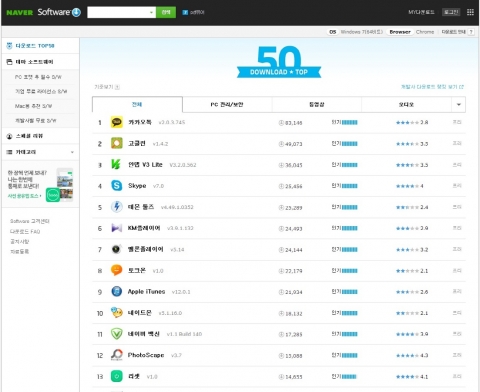Screen dimensions: 480x392
Task: Select the Daemon Tools lightning icon
Action: (117, 207)
